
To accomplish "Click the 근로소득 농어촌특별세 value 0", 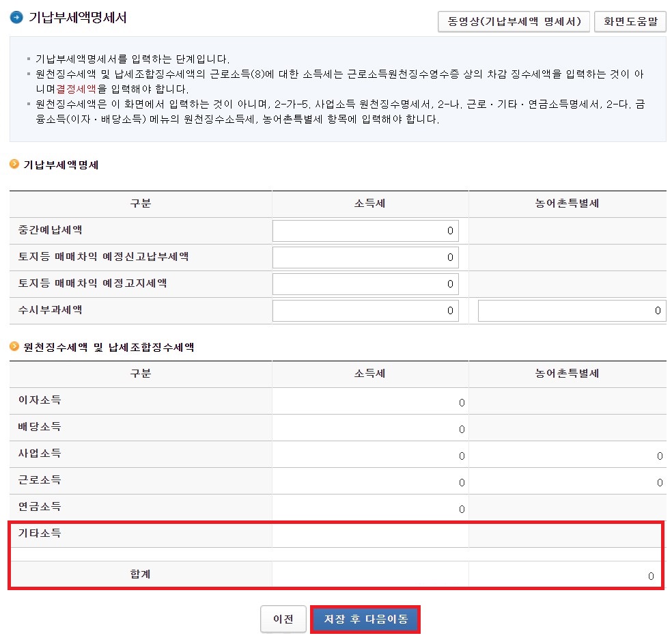I will click(660, 483).
